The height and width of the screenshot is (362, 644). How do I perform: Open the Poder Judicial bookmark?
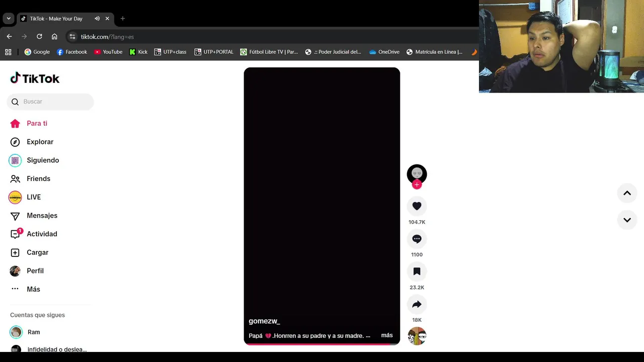pos(334,52)
